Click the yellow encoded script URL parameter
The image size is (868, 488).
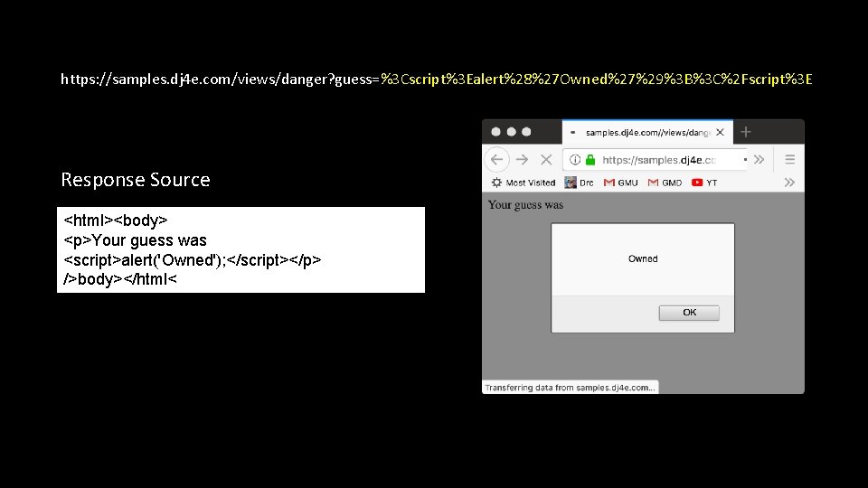click(596, 80)
